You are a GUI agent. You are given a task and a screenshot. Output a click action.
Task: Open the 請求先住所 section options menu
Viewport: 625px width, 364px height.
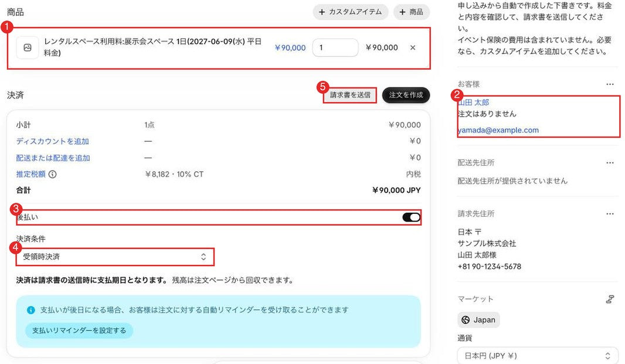[x=610, y=214]
